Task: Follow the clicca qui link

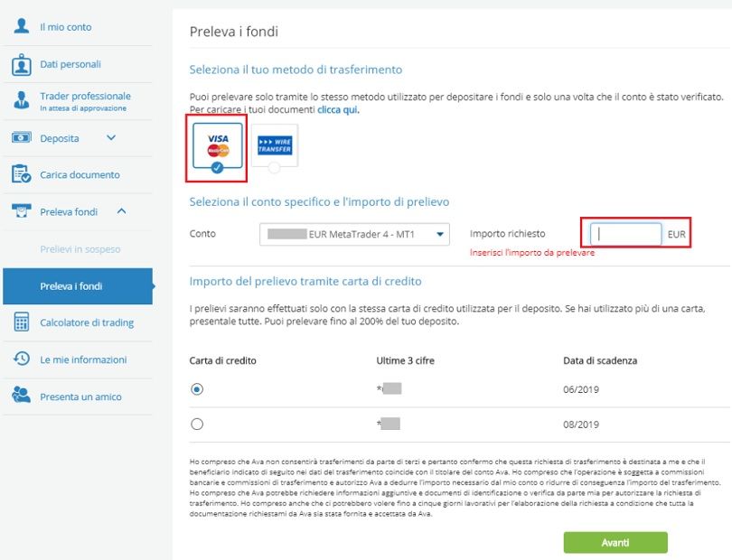Action: click(338, 109)
